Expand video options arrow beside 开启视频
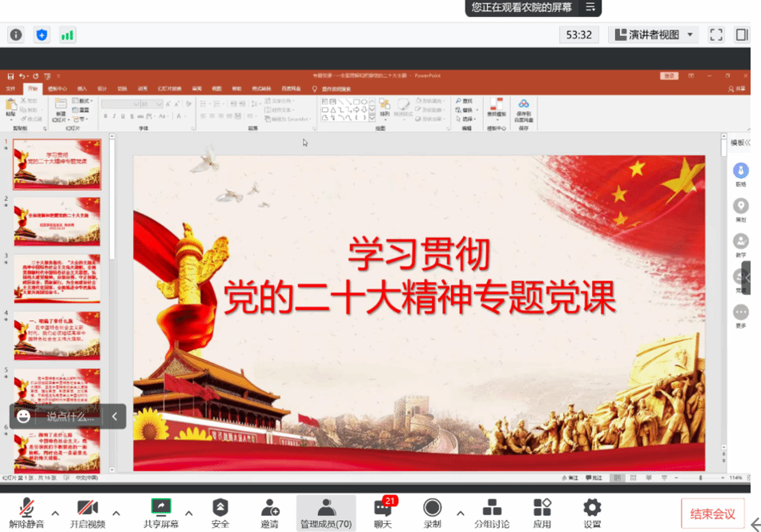This screenshot has height=532, width=761. pos(116,513)
